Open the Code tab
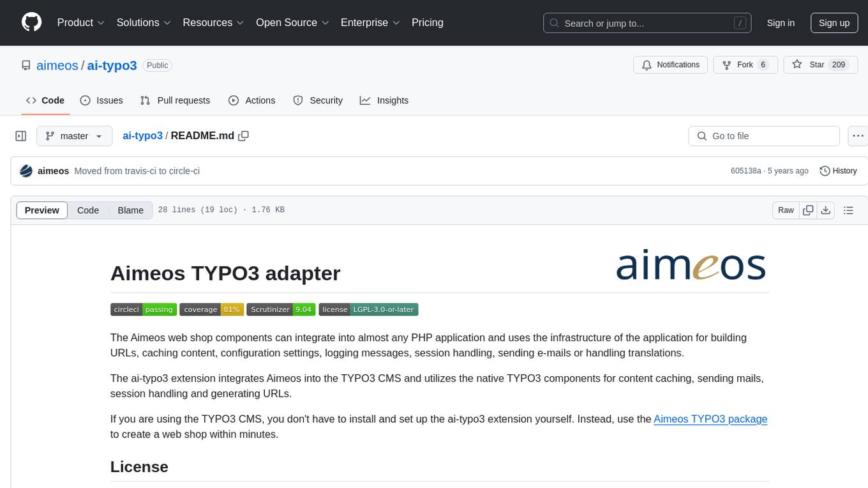The image size is (868, 488). click(x=45, y=100)
